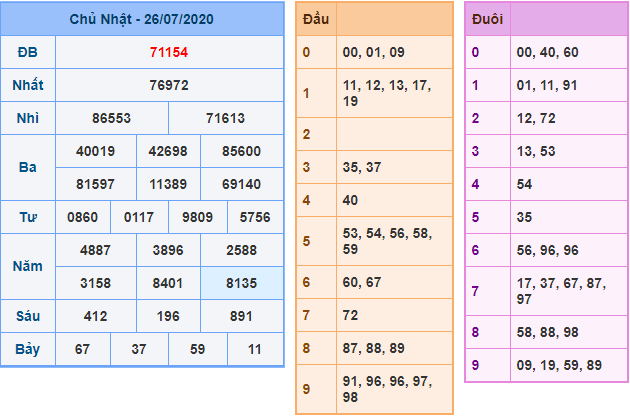Select Đuôi values 01, 11, 91

tap(547, 85)
